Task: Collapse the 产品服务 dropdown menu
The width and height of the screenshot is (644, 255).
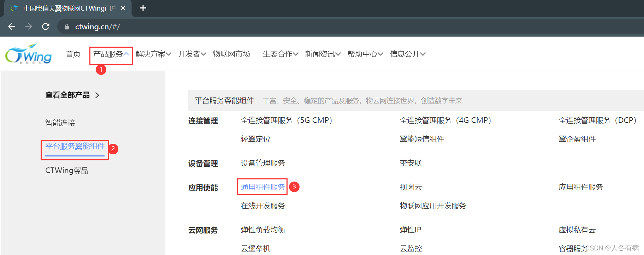Action: 111,54
